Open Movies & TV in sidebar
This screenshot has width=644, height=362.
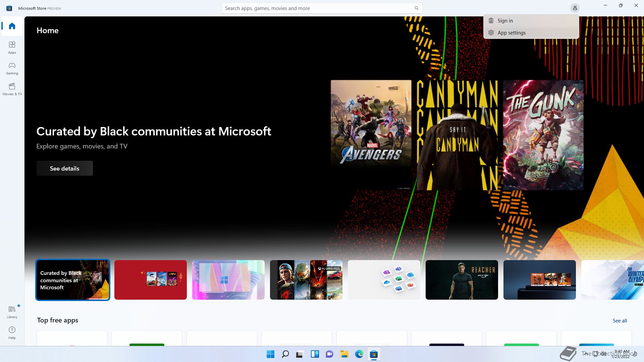12,89
